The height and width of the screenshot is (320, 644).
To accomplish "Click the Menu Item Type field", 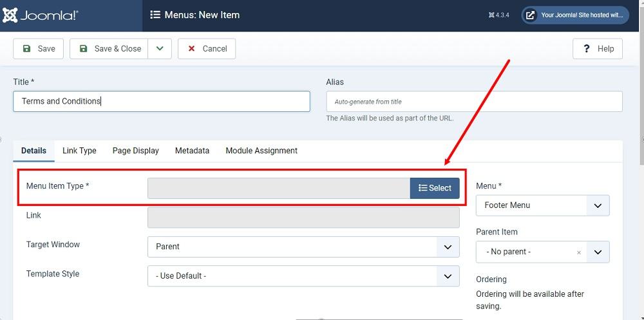I will pyautogui.click(x=279, y=188).
